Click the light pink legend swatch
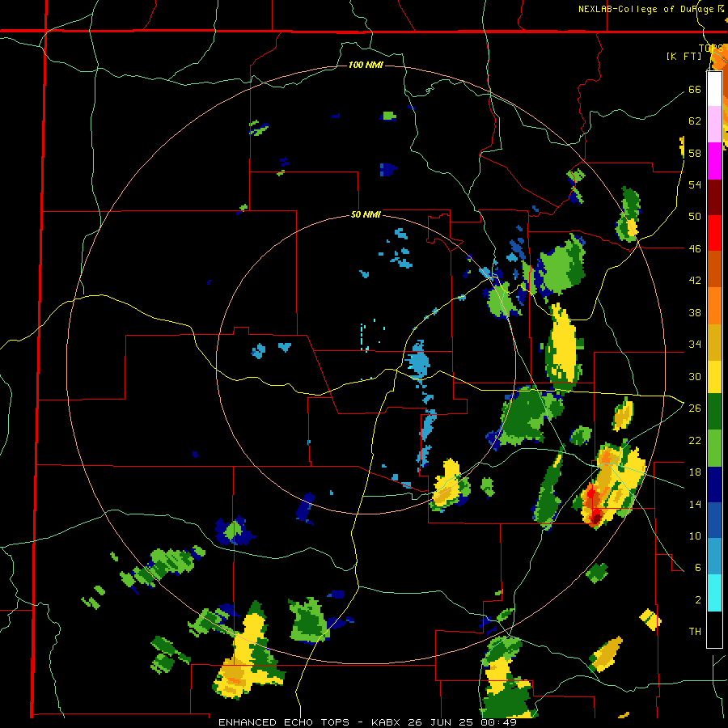728x728 pixels. [714, 124]
